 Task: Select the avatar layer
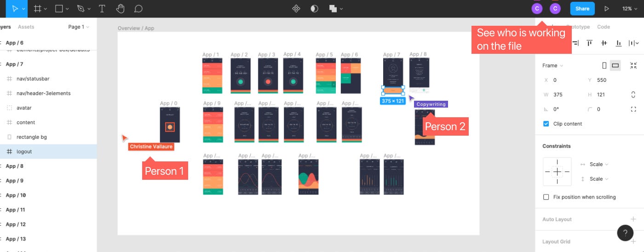[x=48, y=108]
